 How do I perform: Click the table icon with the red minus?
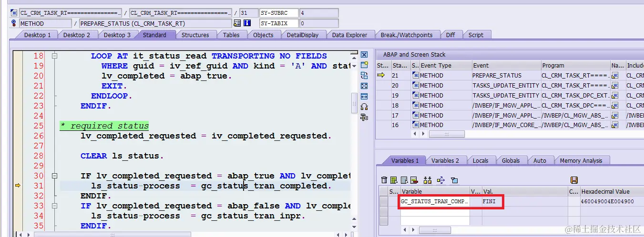[413, 180]
